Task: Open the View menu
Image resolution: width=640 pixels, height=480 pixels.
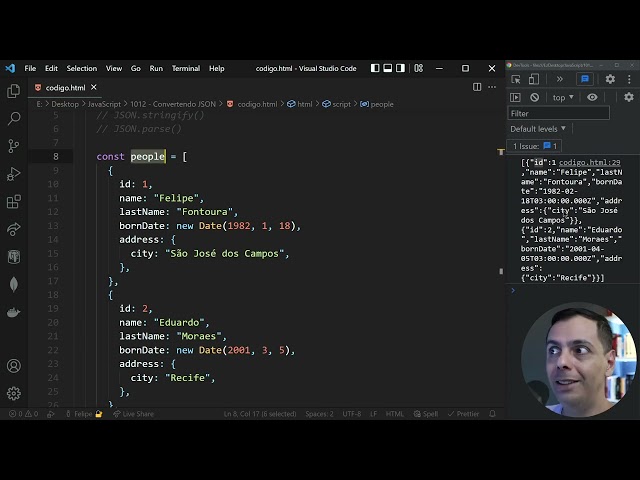Action: pos(114,68)
